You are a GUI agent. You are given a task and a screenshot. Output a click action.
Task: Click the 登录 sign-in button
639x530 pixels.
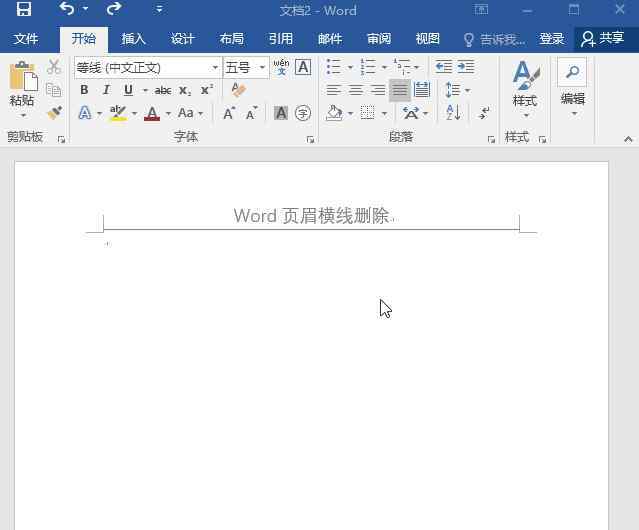pos(551,39)
